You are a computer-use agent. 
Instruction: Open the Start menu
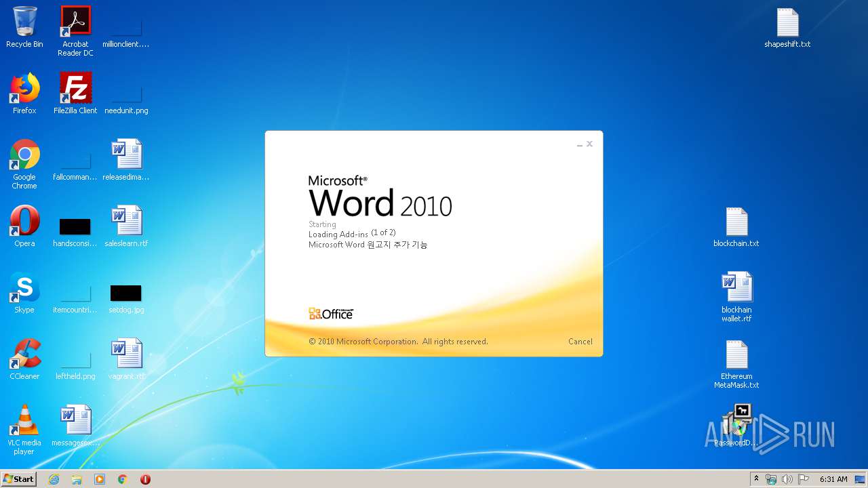tap(19, 479)
